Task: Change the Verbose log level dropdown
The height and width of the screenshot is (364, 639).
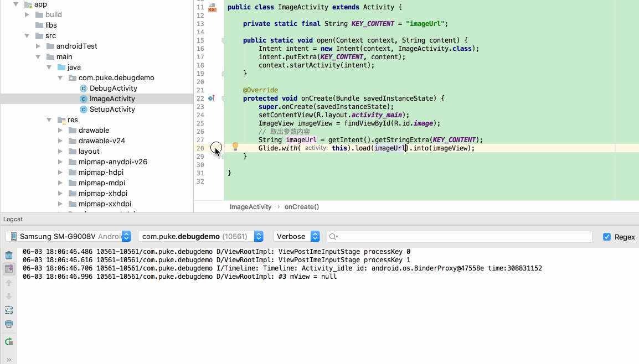Action: pos(315,236)
